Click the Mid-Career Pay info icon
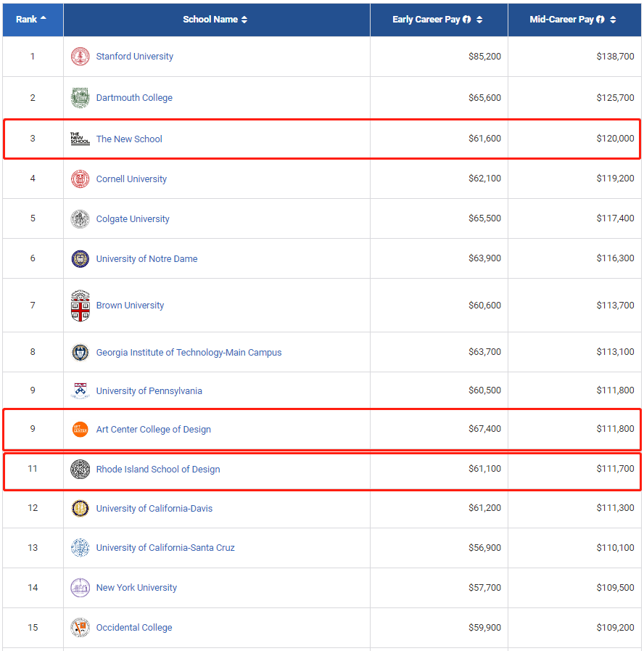Image resolution: width=644 pixels, height=651 pixels. 600,20
